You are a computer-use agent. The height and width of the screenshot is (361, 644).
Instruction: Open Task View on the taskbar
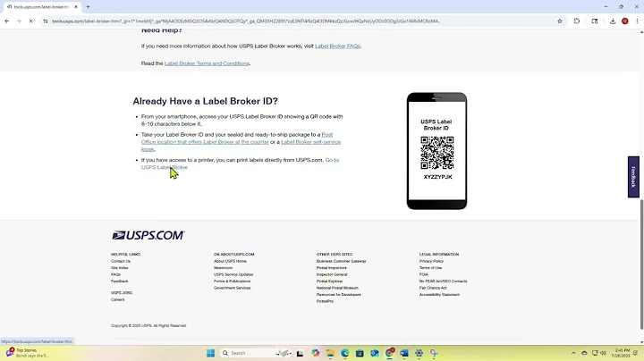coord(300,353)
